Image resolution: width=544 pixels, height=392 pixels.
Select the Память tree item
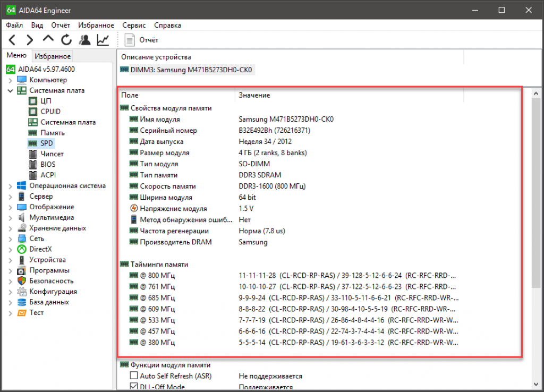click(53, 133)
